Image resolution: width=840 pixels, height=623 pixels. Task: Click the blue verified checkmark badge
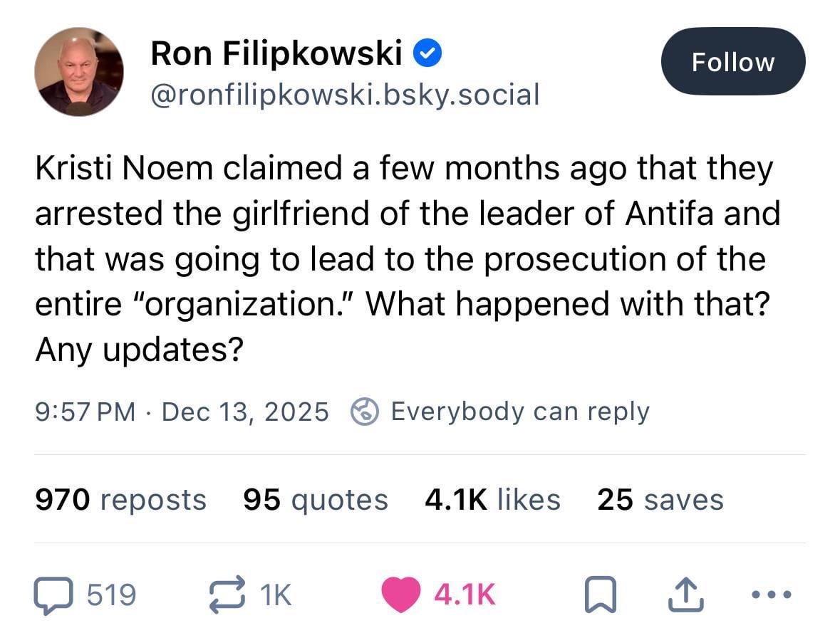coord(430,53)
